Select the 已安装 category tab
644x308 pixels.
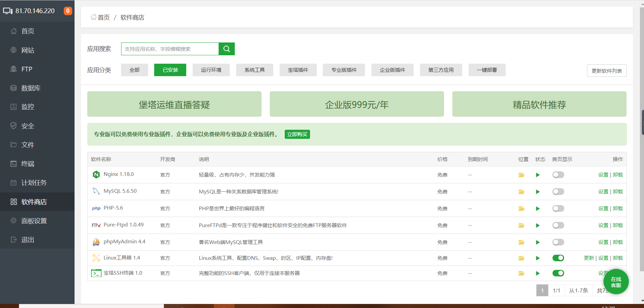(x=170, y=70)
